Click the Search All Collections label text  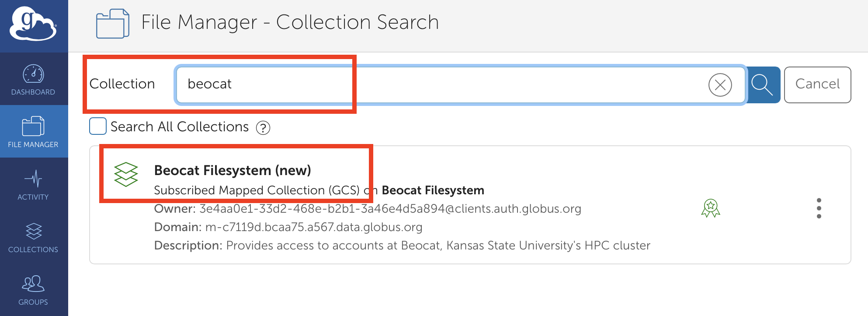[x=179, y=127]
